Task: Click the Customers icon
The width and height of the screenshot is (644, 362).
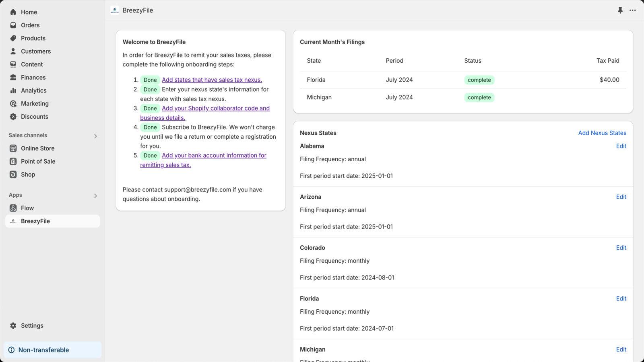Action: (12, 51)
